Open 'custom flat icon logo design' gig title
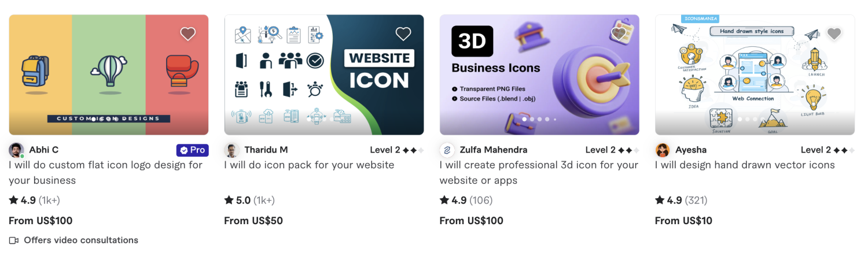Viewport: 868px width, 260px height. point(106,173)
